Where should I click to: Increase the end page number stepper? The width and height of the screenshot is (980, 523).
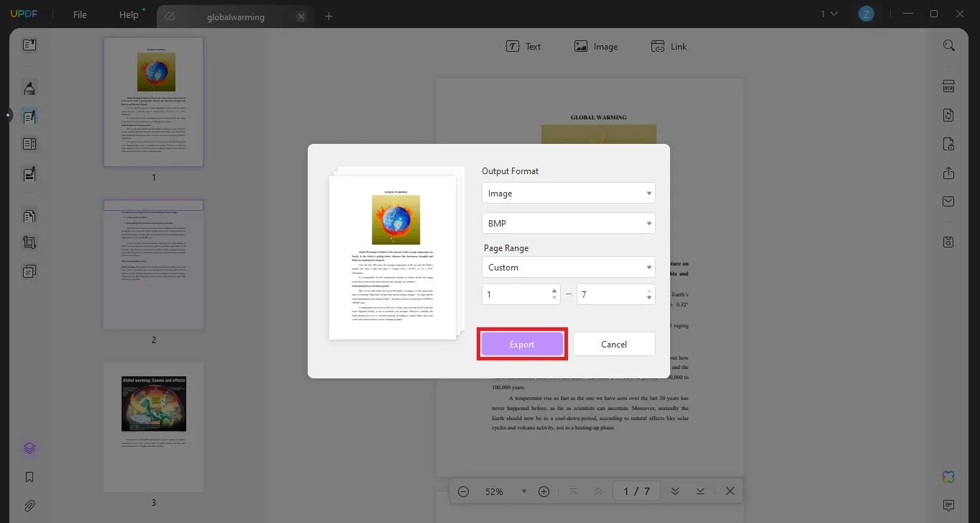649,291
